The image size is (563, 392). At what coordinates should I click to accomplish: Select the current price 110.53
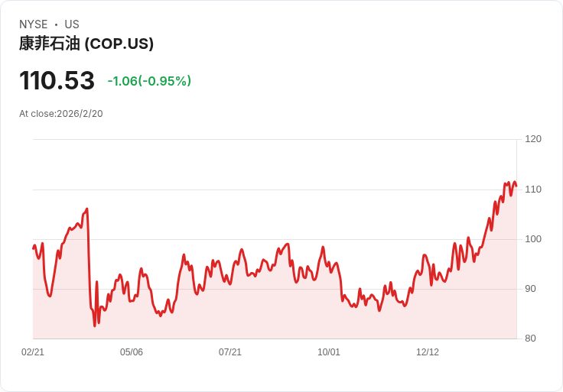click(57, 80)
